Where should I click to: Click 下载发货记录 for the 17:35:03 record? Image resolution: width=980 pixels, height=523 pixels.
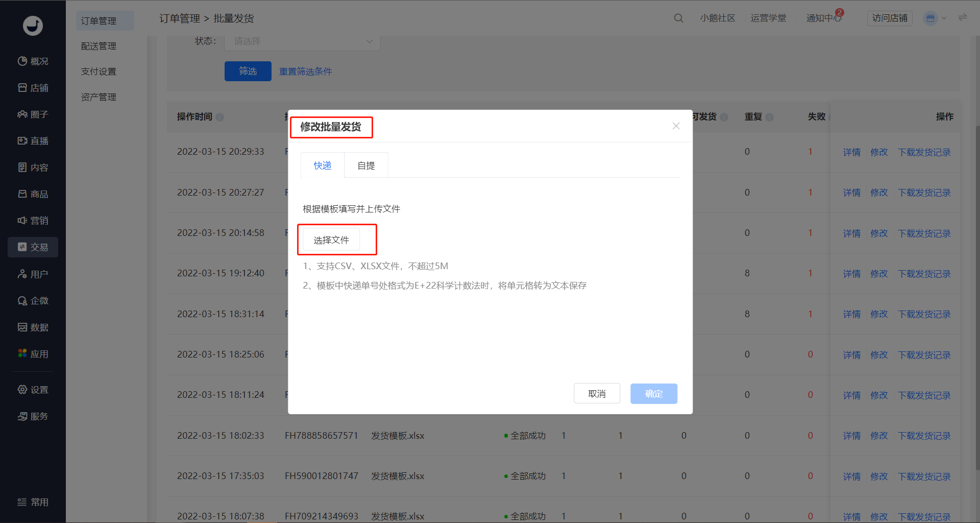pos(924,477)
